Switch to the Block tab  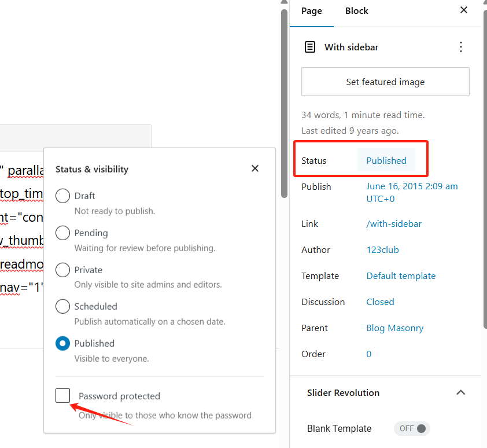click(x=356, y=11)
